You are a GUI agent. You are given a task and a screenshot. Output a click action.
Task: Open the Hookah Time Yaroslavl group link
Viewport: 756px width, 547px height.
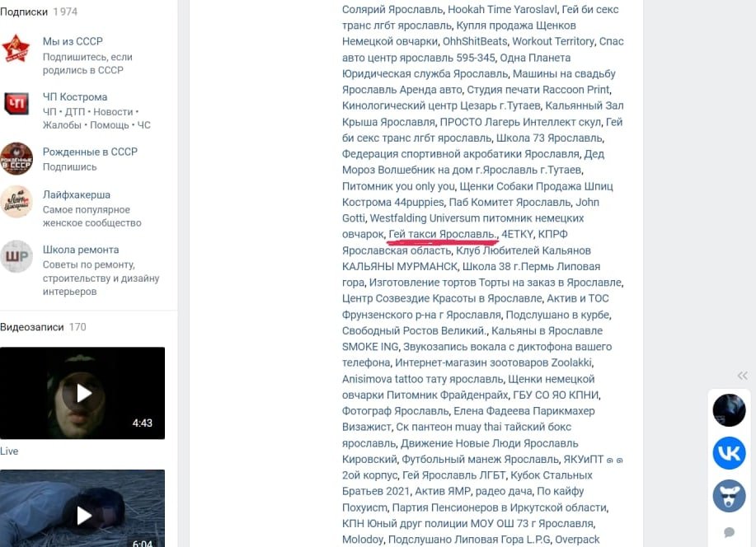[503, 10]
